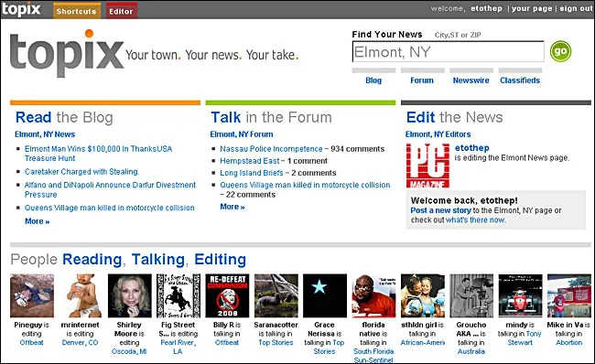This screenshot has height=364, width=595.
Task: Open Talk in the Forum heading
Action: pos(271,117)
